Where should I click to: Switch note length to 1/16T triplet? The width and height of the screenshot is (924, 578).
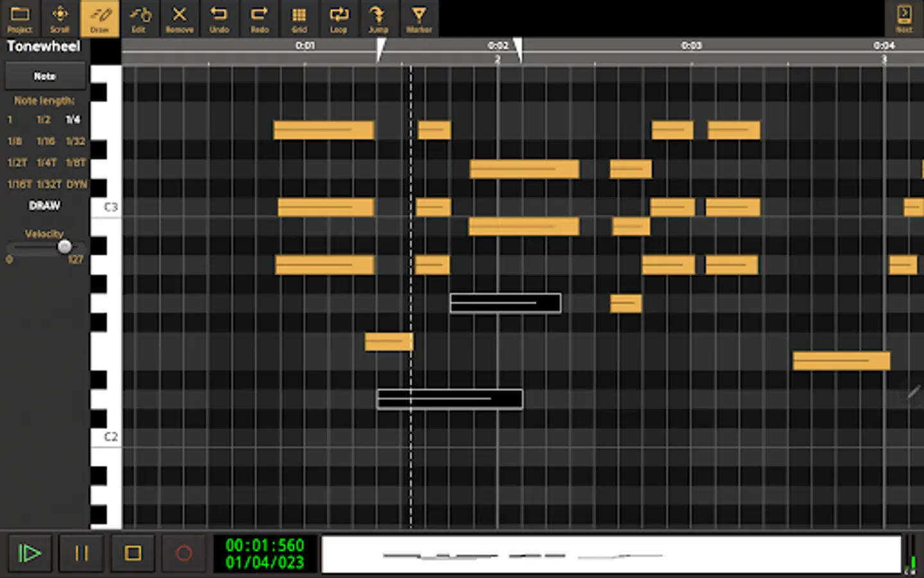click(x=18, y=184)
